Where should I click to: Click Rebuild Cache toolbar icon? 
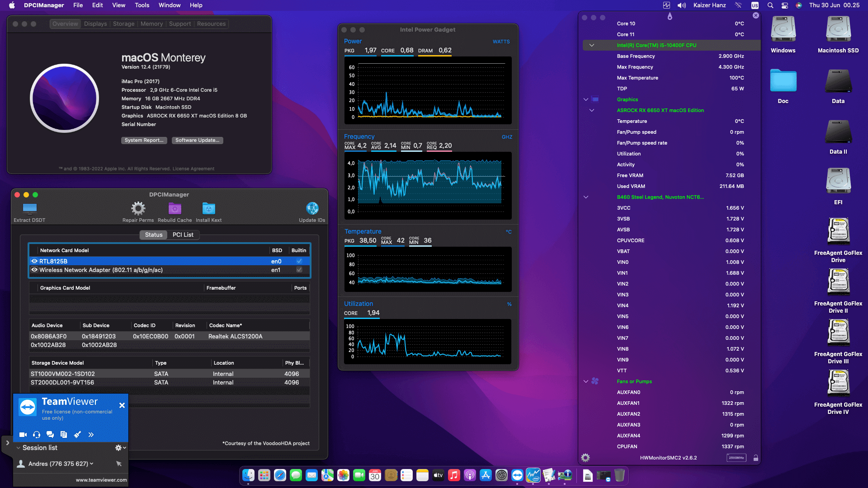click(175, 208)
